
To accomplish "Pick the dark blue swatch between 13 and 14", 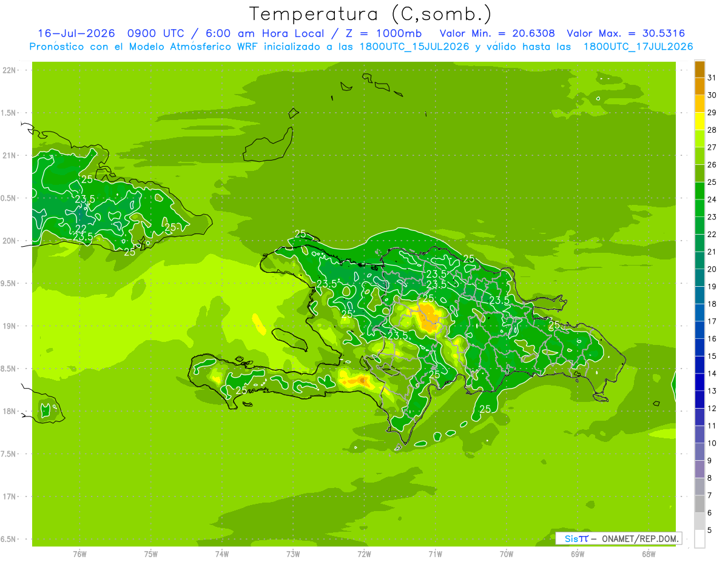I will 699,383.
